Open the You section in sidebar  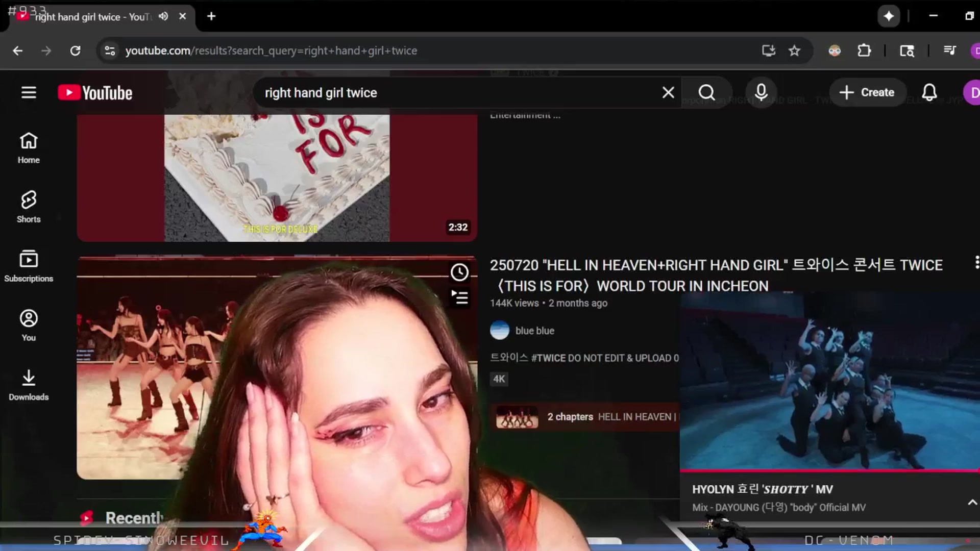(29, 325)
